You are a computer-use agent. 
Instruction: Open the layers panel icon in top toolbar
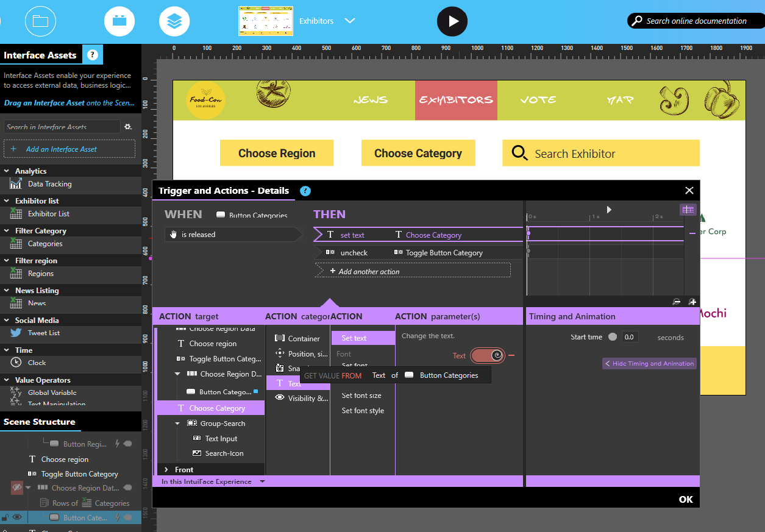click(174, 21)
